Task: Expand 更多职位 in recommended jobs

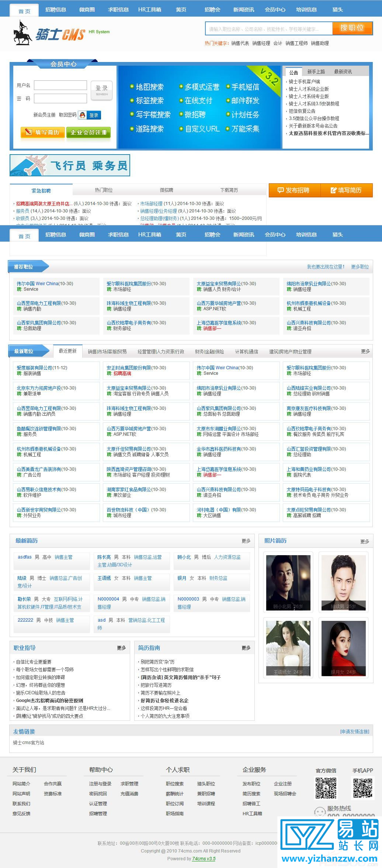Action: click(x=360, y=267)
